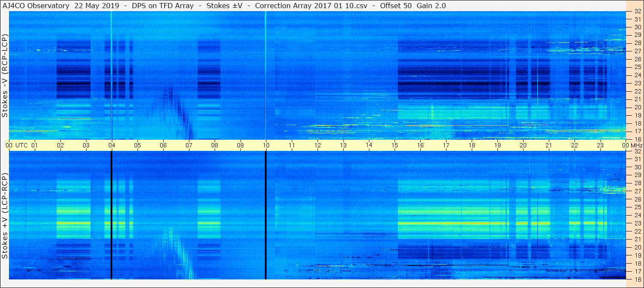Click the 27 MHz label in lower frequency scale
The height and width of the screenshot is (288, 644).
(637, 191)
